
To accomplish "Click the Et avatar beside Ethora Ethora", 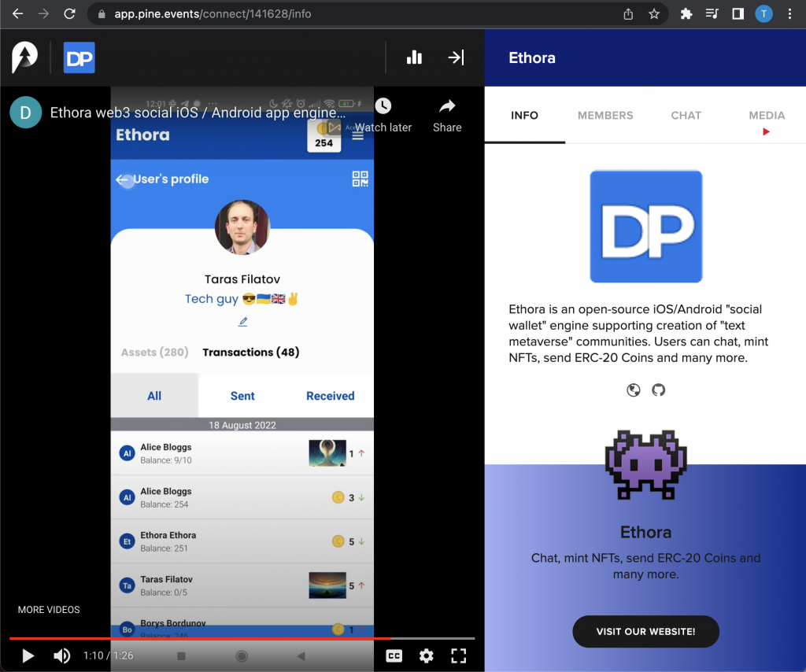I will coord(127,541).
